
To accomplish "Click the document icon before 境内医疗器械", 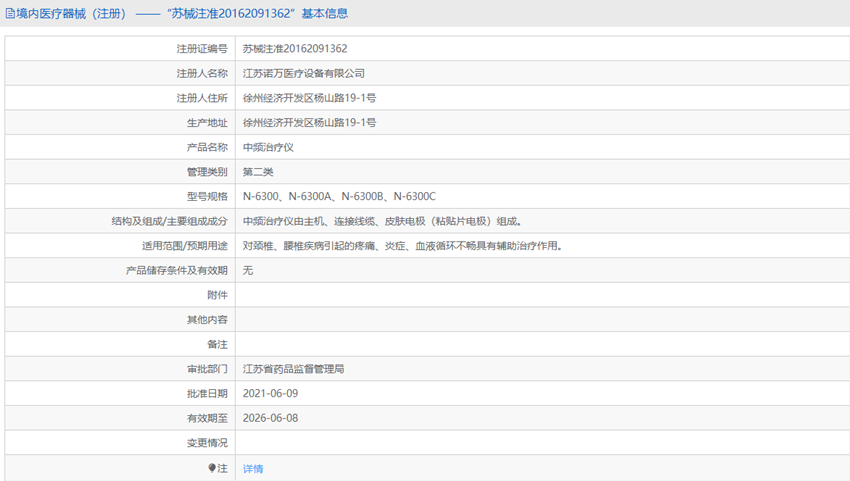I will pyautogui.click(x=8, y=14).
